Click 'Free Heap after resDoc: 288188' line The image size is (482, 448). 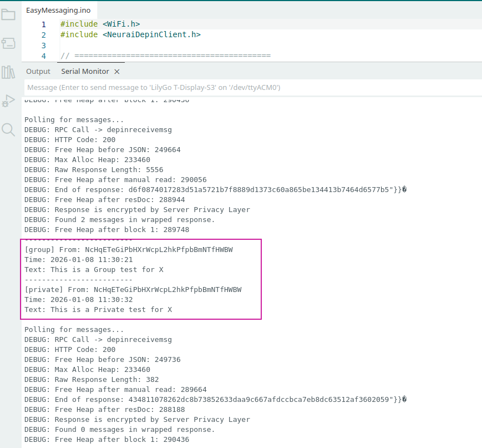click(105, 410)
